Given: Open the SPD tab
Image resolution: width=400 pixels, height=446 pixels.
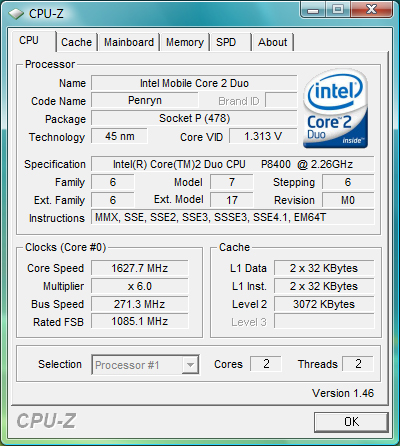Looking at the screenshot, I should pyautogui.click(x=230, y=42).
